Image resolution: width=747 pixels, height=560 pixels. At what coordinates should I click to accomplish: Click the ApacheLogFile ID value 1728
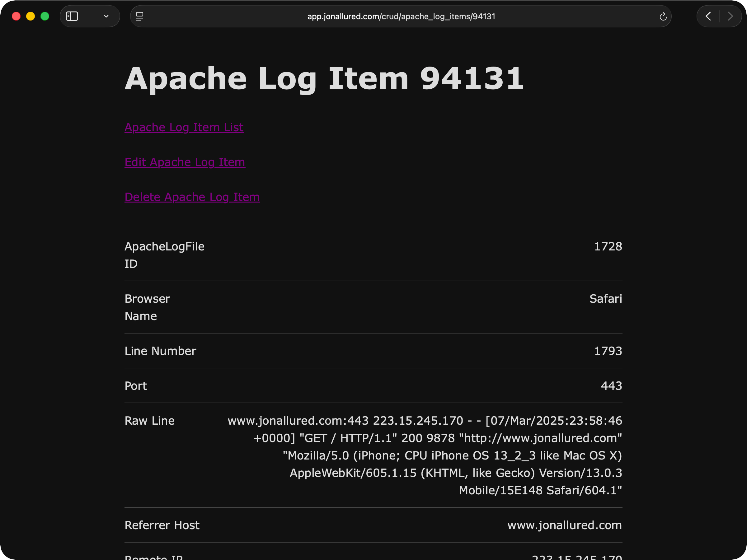pyautogui.click(x=608, y=247)
